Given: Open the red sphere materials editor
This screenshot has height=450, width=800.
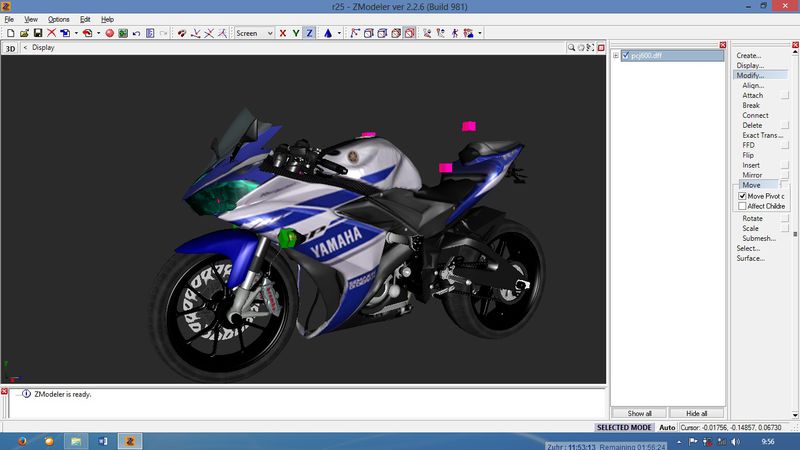Looking at the screenshot, I should pyautogui.click(x=109, y=33).
